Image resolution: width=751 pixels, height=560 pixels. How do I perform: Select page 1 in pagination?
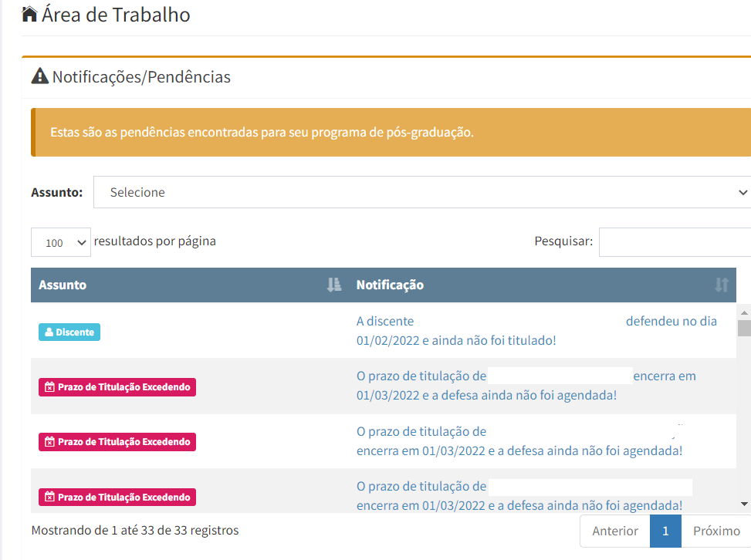pyautogui.click(x=665, y=531)
